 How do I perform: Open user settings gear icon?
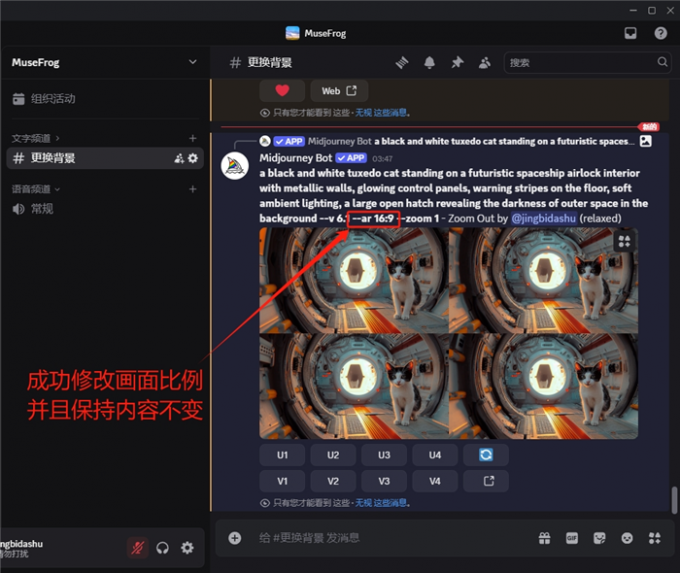click(x=187, y=548)
